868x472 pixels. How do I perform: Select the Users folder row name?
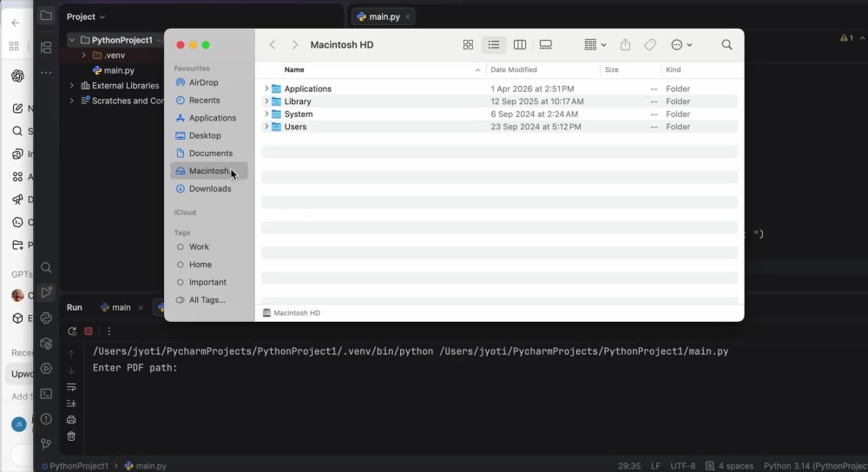point(295,127)
